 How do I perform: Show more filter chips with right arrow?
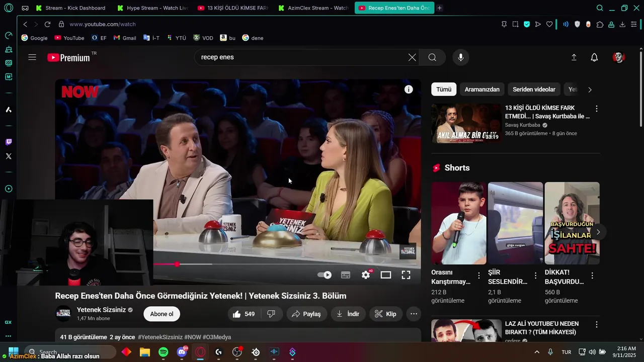click(x=590, y=89)
